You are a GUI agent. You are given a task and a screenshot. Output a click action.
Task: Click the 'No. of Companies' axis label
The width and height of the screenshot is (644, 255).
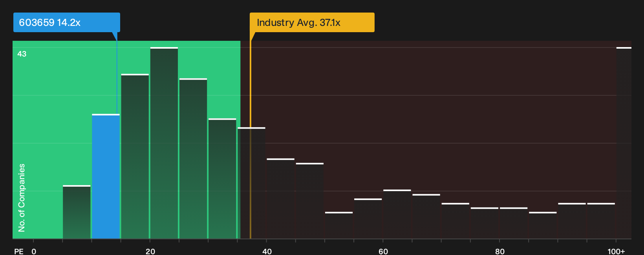tap(22, 198)
